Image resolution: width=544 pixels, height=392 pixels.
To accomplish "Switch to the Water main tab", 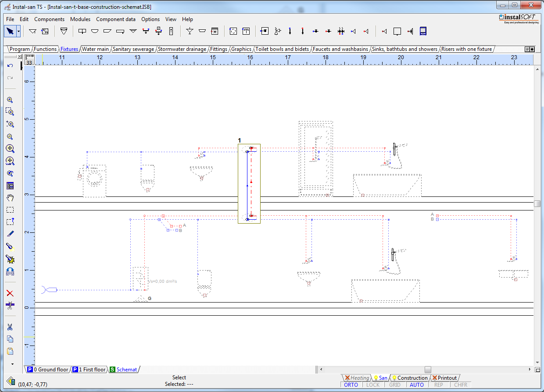I will [x=95, y=49].
